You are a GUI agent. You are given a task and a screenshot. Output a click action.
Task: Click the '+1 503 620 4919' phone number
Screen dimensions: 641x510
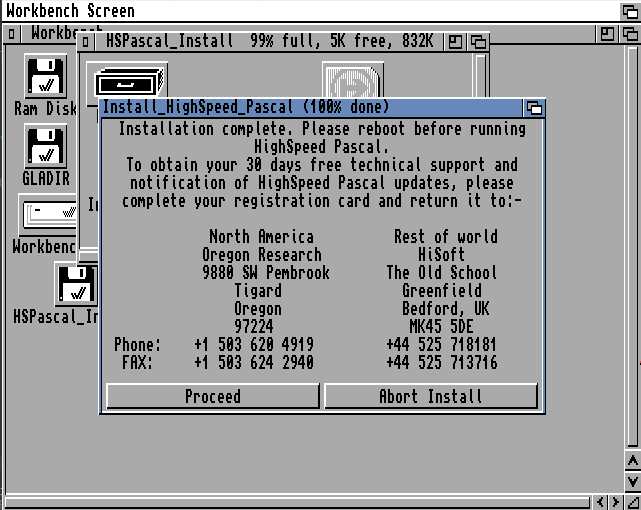click(x=254, y=344)
